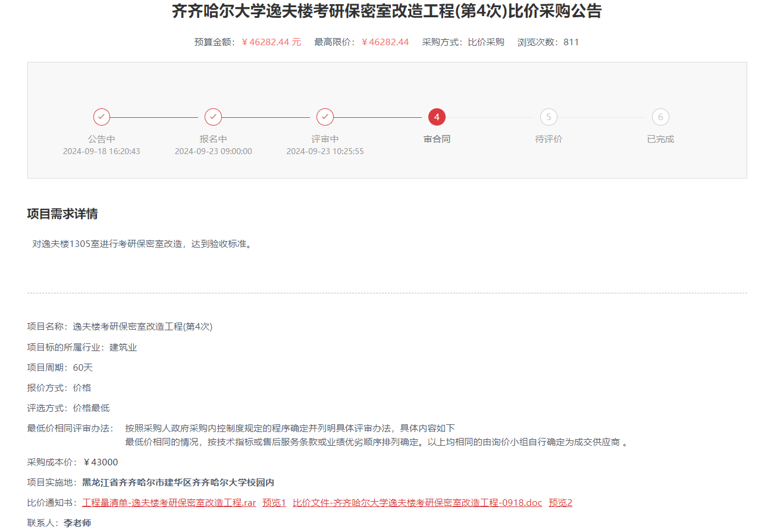Viewport: 774px width, 532px height.
Task: Open the 预览2 preview link
Action: (x=560, y=503)
